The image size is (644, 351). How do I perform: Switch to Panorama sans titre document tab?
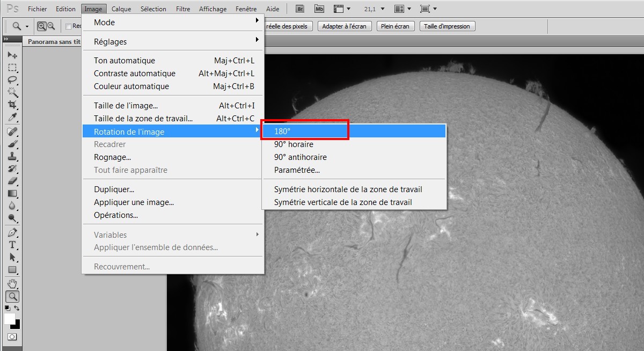tap(54, 41)
